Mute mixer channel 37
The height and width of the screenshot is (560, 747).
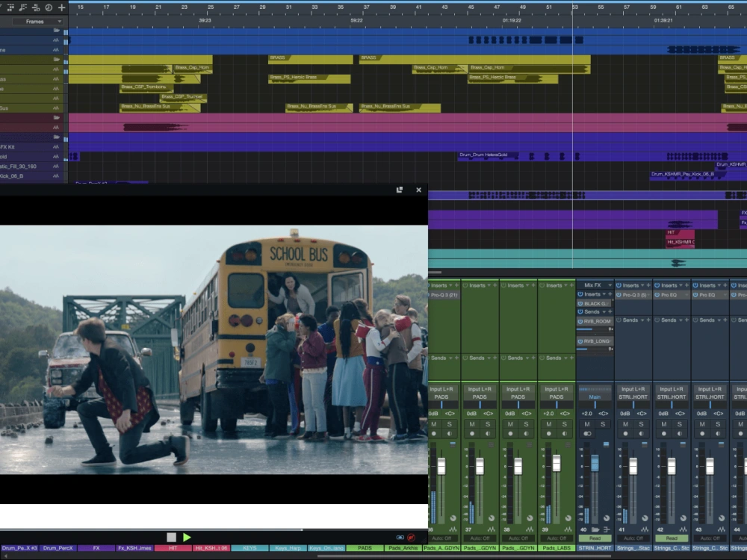point(472,424)
